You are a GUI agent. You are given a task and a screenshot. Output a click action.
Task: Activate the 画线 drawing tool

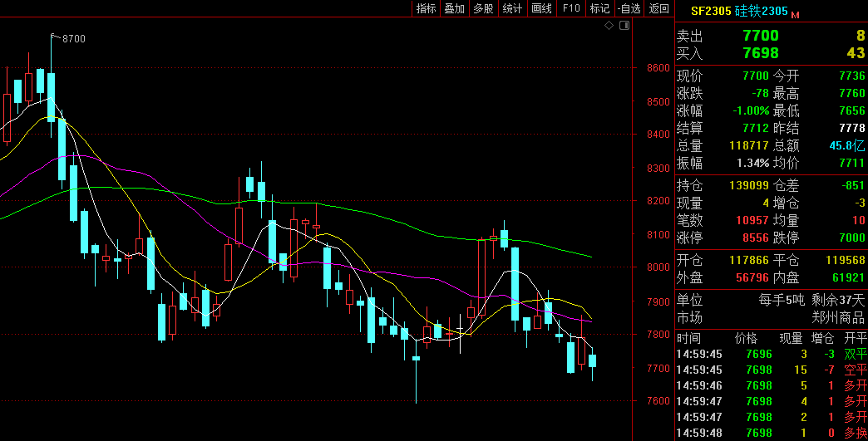click(541, 8)
